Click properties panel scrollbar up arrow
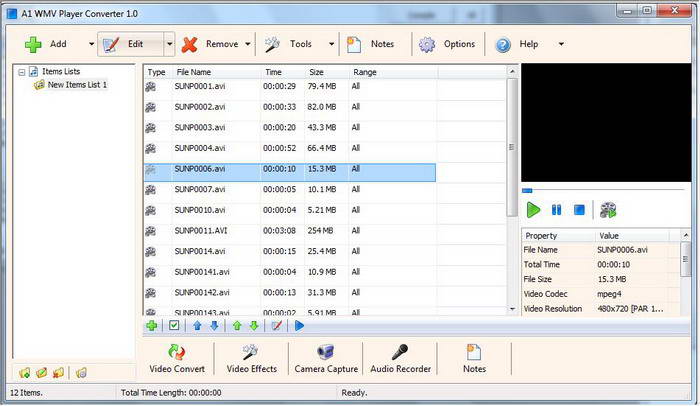The height and width of the screenshot is (406, 700). [686, 235]
